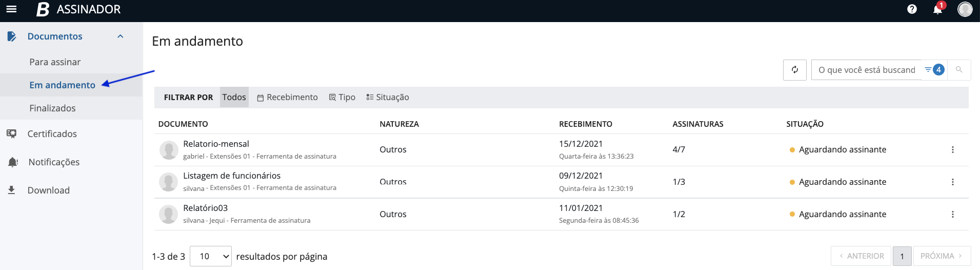Open Finalizados documents section
Viewport: 980px width, 270px height.
(52, 108)
